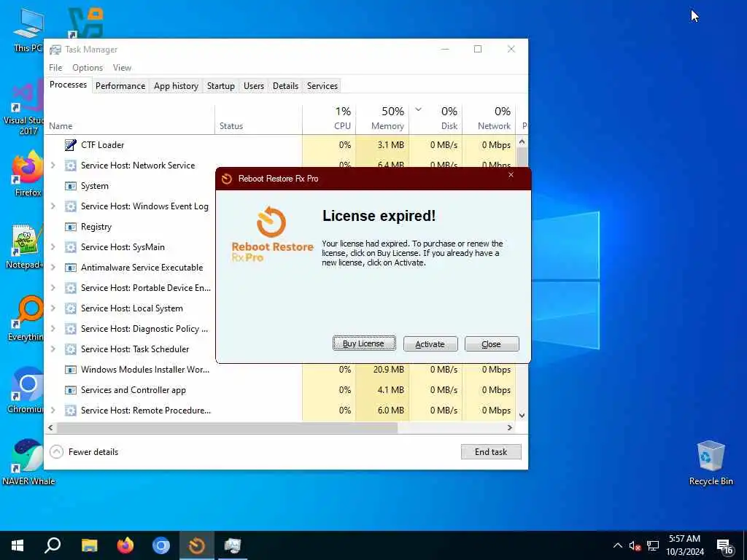Open the View menu in Task Manager

(122, 68)
